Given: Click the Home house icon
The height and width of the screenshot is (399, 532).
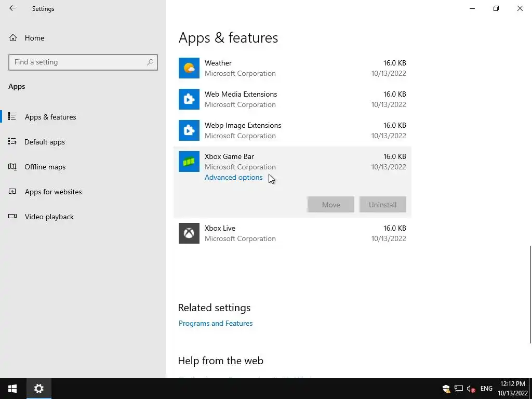Looking at the screenshot, I should click(x=13, y=37).
